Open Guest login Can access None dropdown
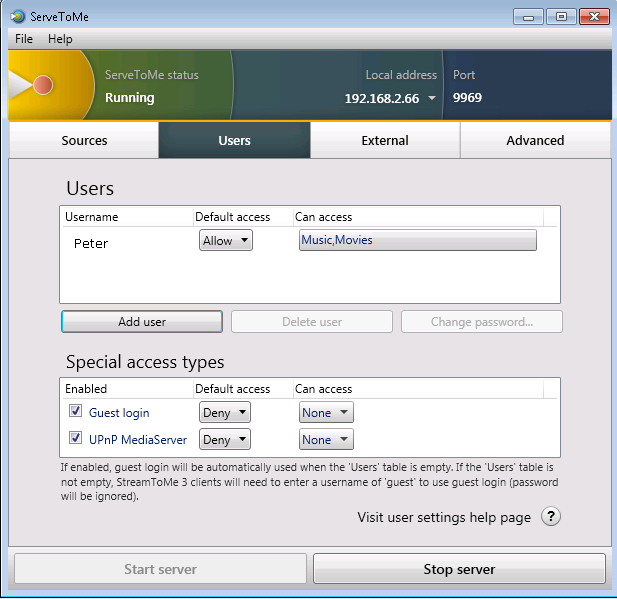 click(326, 412)
